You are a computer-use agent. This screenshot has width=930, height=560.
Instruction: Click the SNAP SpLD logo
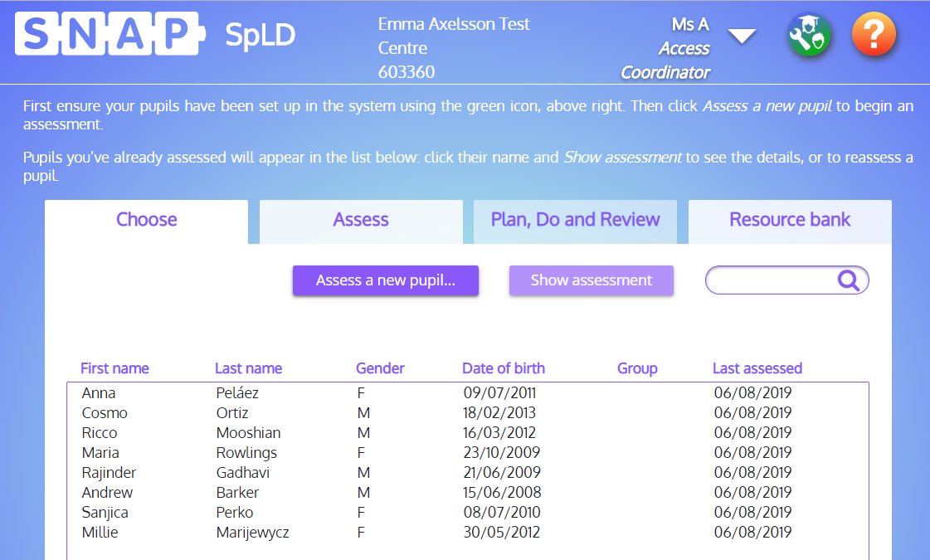(x=155, y=35)
